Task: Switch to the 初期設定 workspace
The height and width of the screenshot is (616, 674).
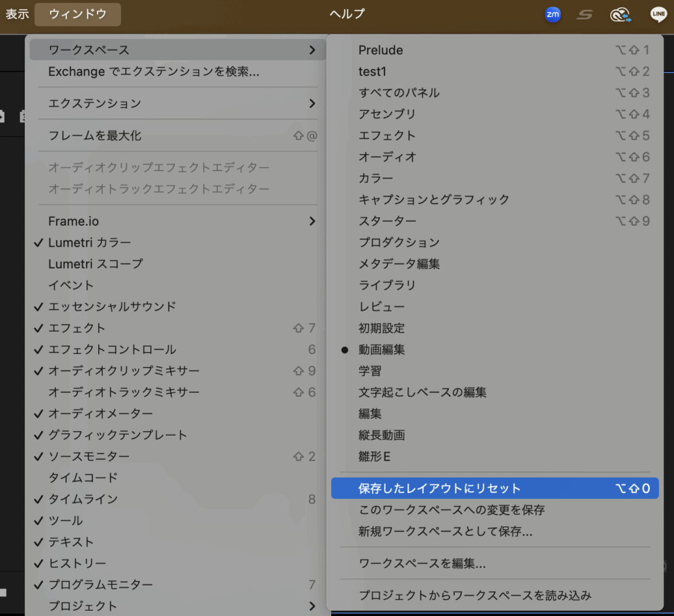Action: click(495, 328)
